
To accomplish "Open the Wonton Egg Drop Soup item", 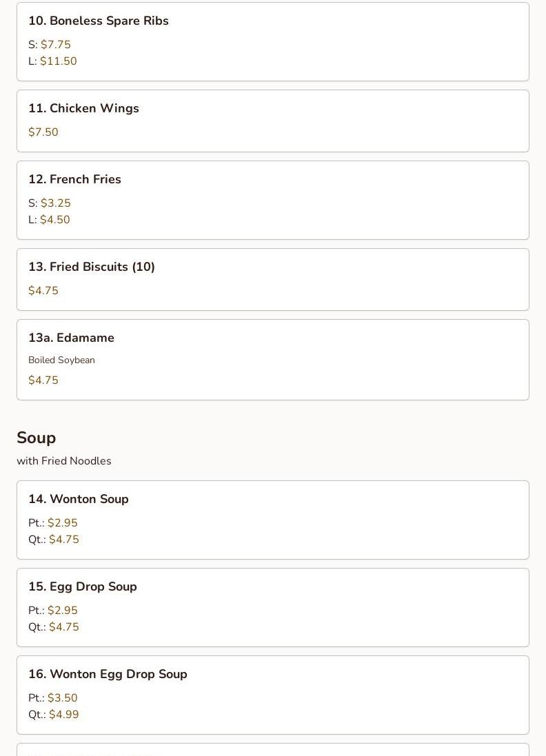I will pos(272,695).
